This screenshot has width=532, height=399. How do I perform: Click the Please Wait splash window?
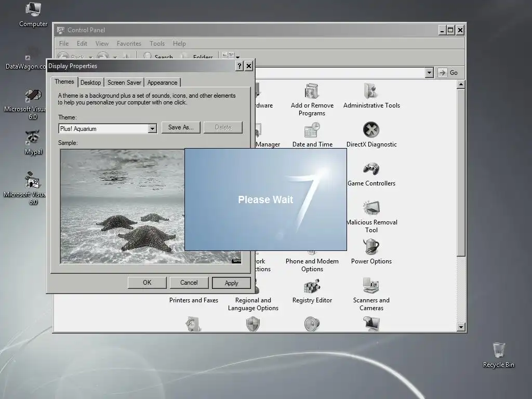tap(265, 199)
